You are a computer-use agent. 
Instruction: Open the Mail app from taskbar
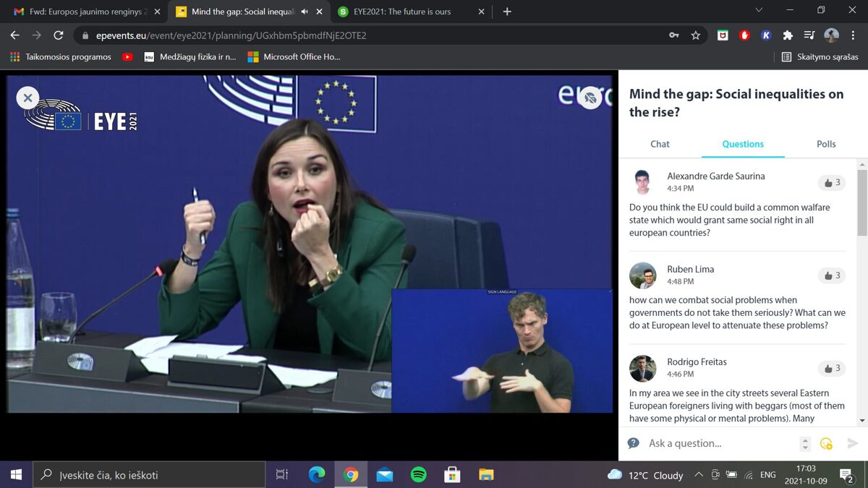(385, 475)
